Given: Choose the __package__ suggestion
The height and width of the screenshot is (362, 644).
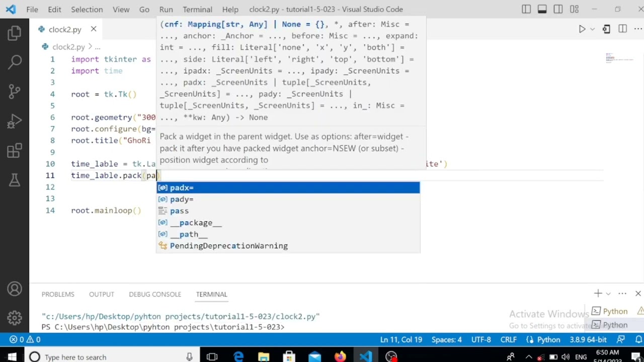Looking at the screenshot, I should point(288,222).
